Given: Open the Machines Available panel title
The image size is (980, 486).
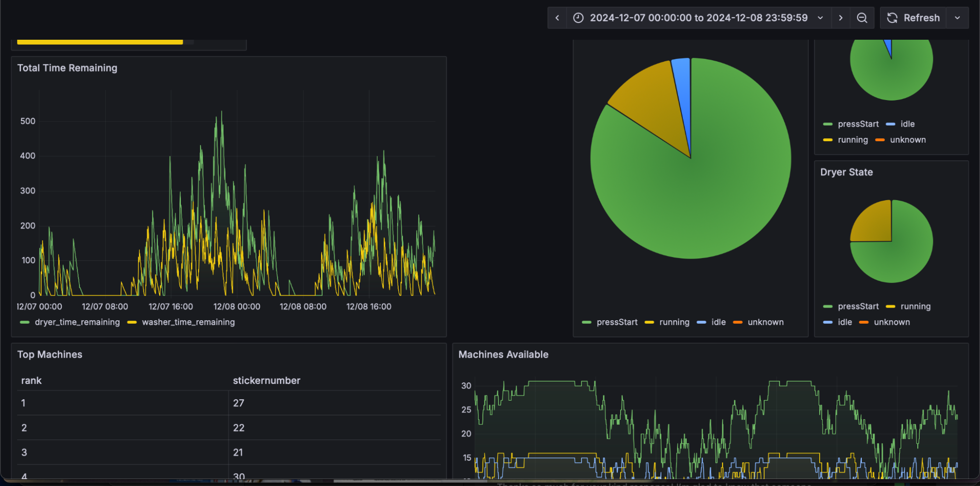Looking at the screenshot, I should pyautogui.click(x=503, y=354).
